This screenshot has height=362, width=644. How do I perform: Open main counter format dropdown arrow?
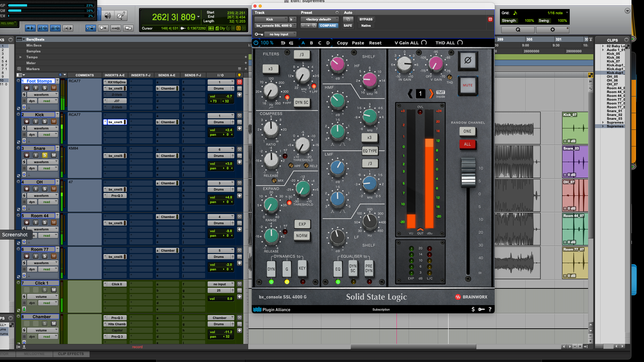click(x=198, y=17)
